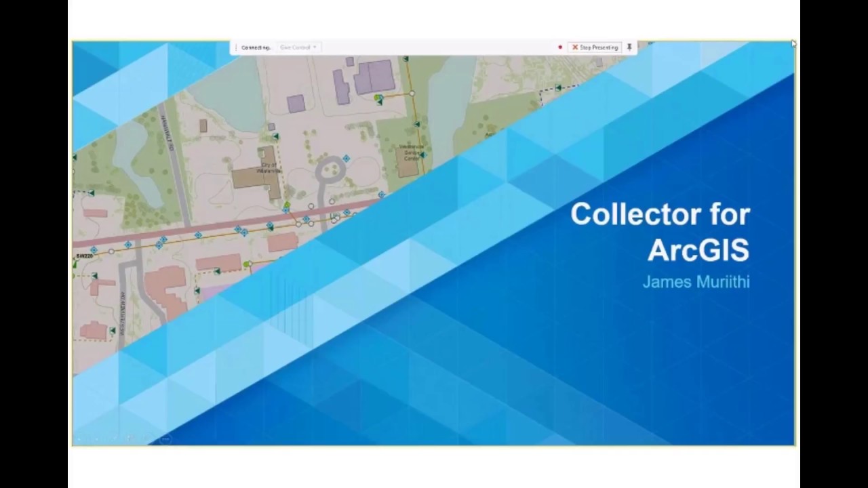This screenshot has height=488, width=868.
Task: Click presenter name James Muriithi
Action: click(x=696, y=282)
